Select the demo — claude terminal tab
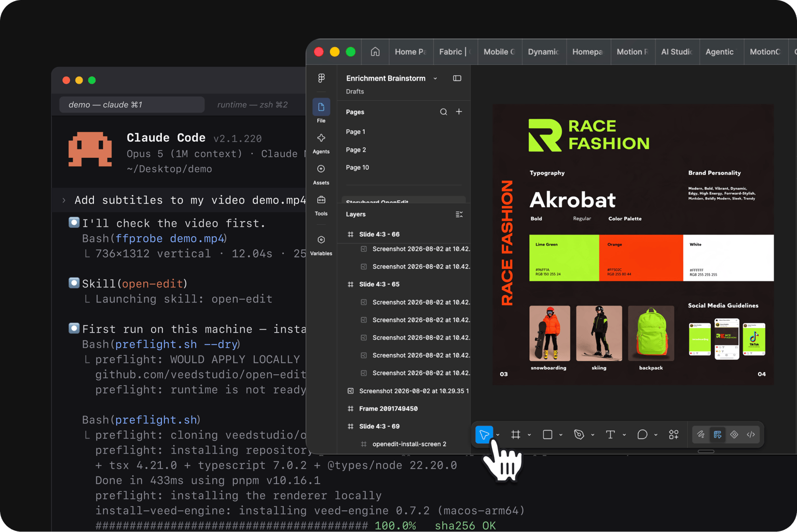 click(x=132, y=105)
